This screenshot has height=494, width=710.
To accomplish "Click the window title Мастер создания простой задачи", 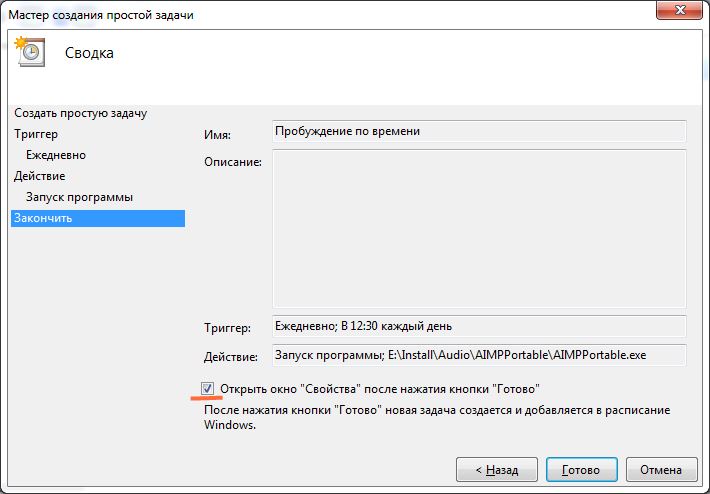I will [101, 15].
